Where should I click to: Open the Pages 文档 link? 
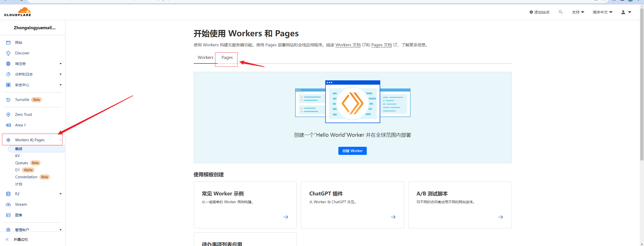pyautogui.click(x=381, y=45)
